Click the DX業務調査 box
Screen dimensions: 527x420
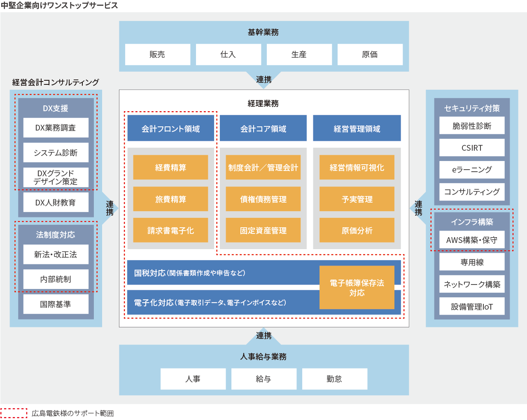[56, 128]
